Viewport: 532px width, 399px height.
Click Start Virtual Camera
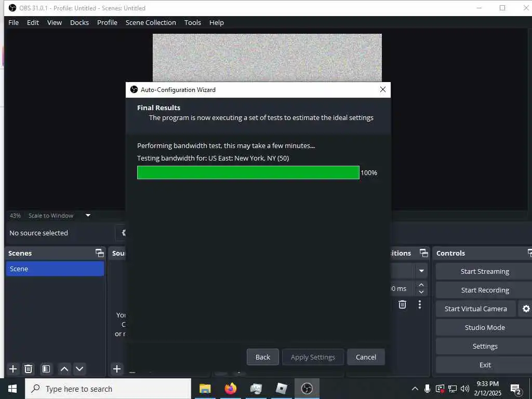(x=476, y=309)
